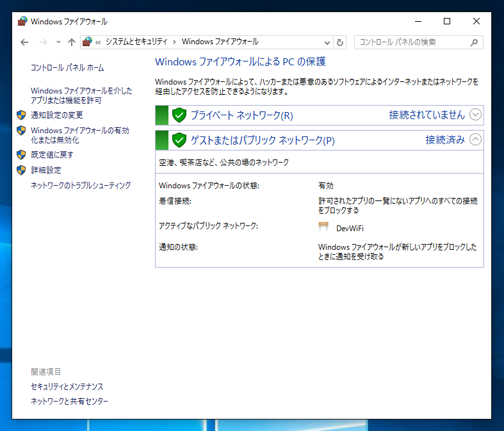Click the プライベート ネットワーク(R) header
The height and width of the screenshot is (431, 504).
(242, 115)
